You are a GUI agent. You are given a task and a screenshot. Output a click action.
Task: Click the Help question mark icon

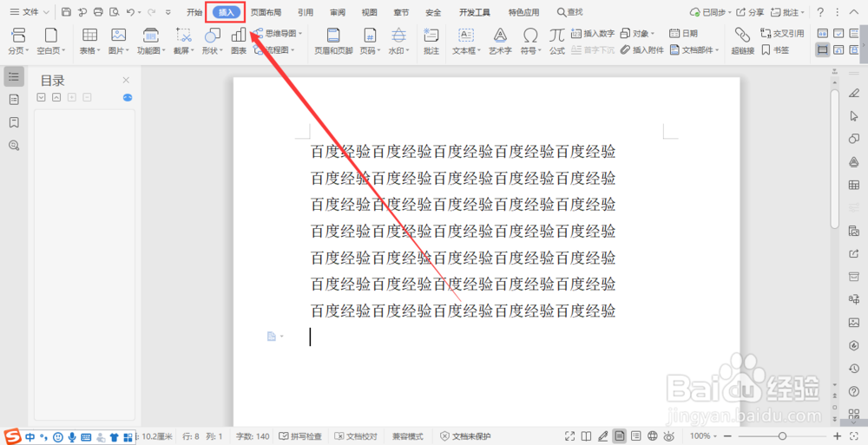(820, 11)
